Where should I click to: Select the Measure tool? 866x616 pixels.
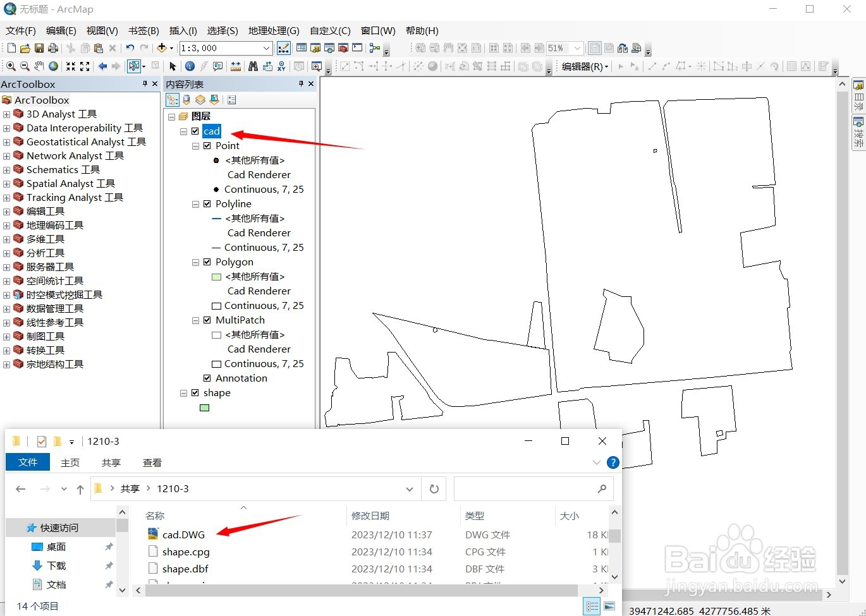236,66
